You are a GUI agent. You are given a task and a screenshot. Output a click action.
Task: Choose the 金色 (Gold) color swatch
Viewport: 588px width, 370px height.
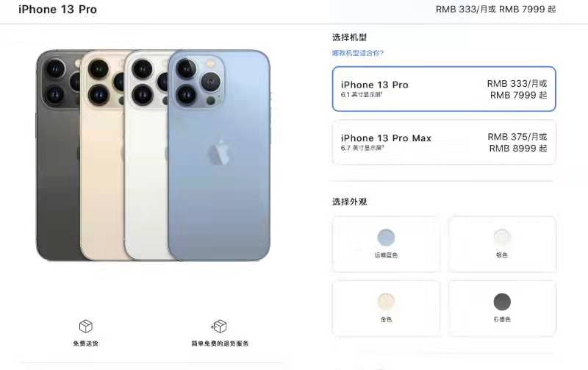(x=386, y=308)
